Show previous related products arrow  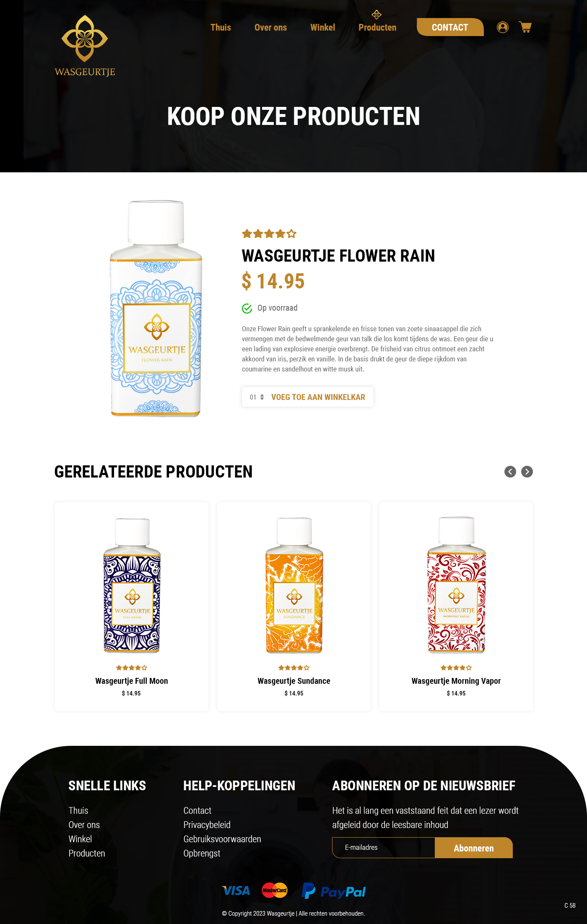(x=510, y=472)
